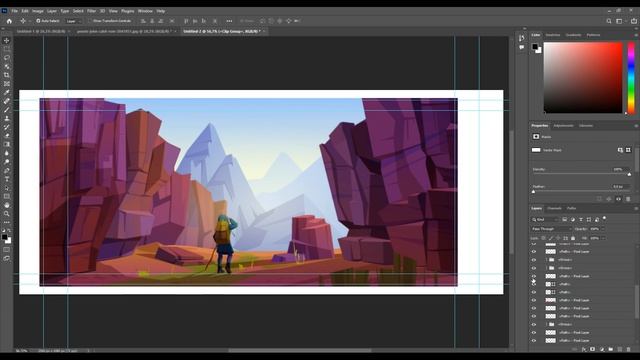Screen dimensions: 640x360
Task: Open the Window menu
Action: 145,11
